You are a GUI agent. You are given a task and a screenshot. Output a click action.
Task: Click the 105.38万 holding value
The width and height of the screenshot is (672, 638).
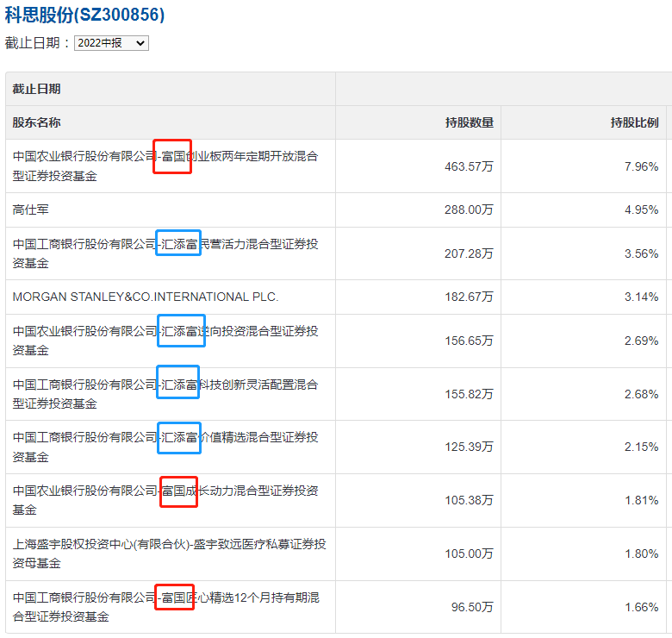pyautogui.click(x=469, y=500)
